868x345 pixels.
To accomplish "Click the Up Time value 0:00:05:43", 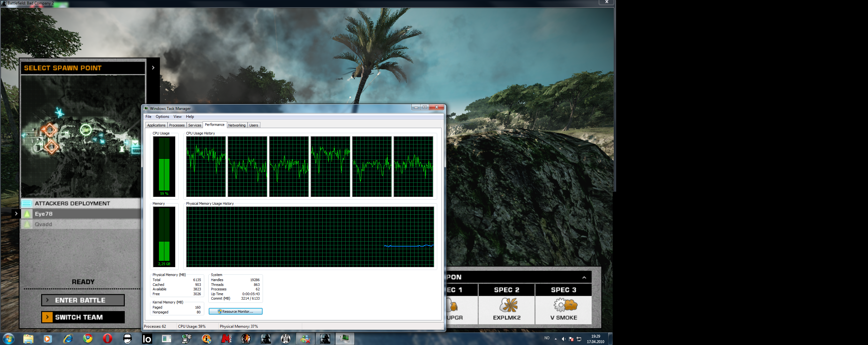I will 251,294.
